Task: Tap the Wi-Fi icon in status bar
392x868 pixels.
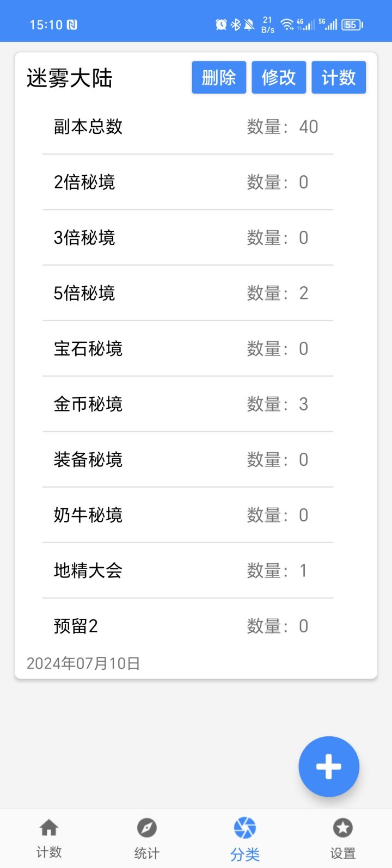Action: pyautogui.click(x=287, y=24)
